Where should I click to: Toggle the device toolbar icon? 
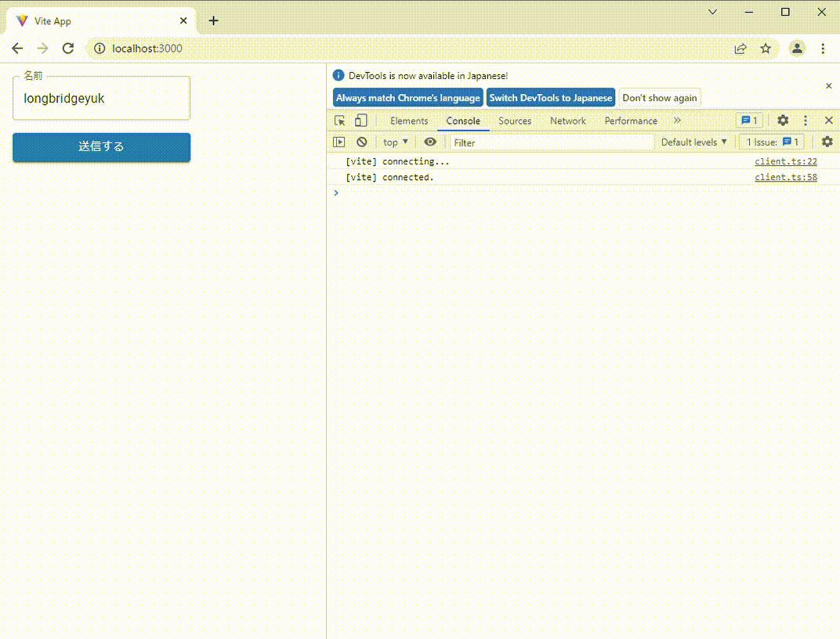[x=360, y=121]
